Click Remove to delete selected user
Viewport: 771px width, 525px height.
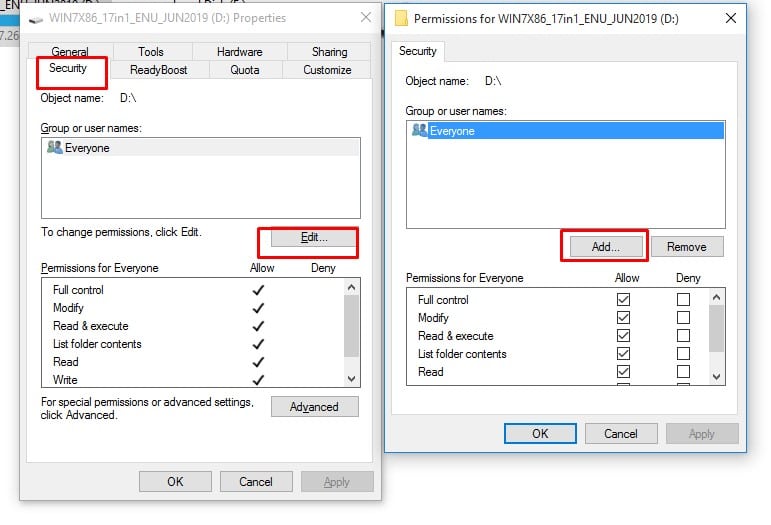686,246
